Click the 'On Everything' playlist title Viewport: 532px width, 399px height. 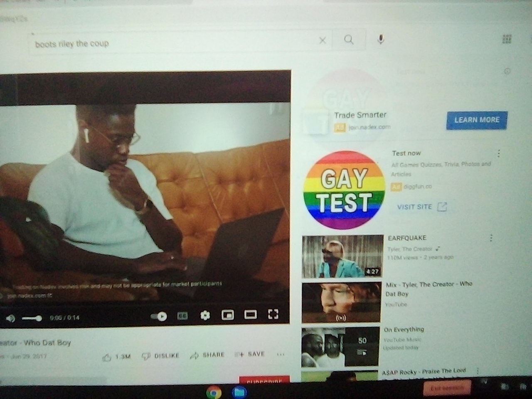pos(404,330)
